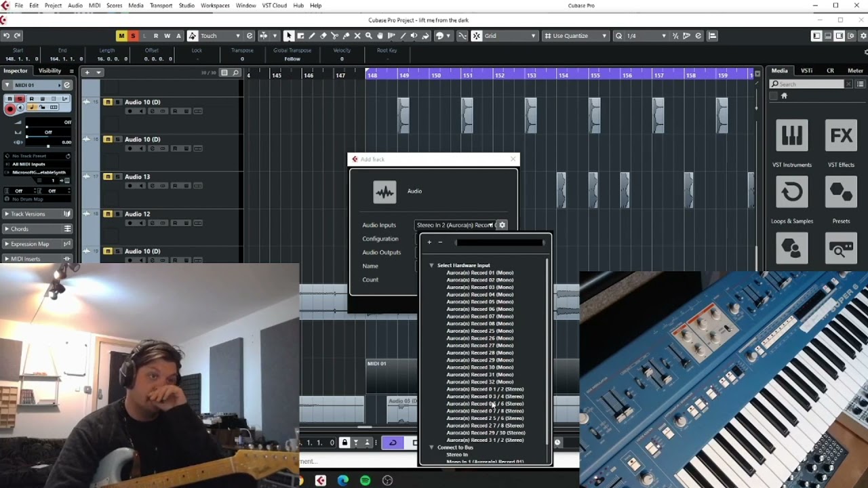Open the Workspaces menu
The height and width of the screenshot is (488, 868).
[x=215, y=5]
